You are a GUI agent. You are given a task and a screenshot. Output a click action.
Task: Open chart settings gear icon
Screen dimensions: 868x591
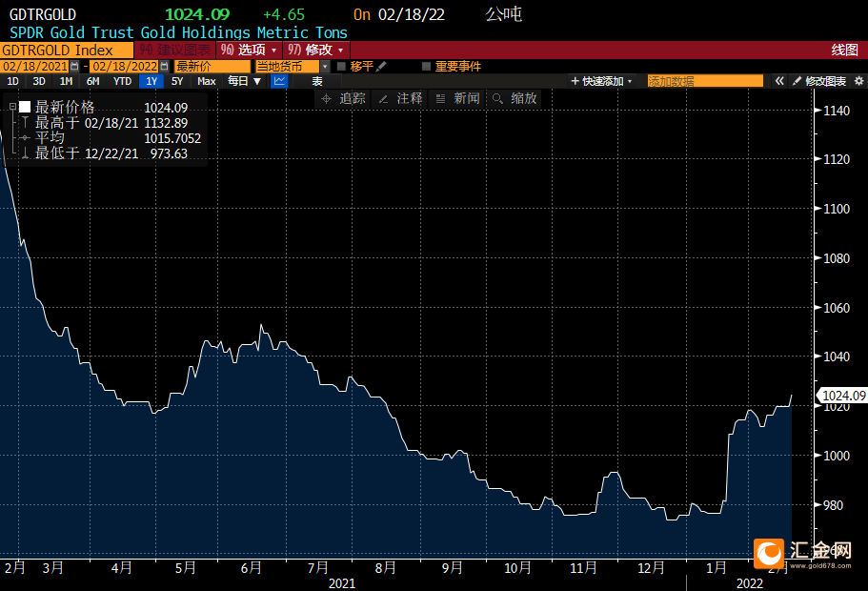pyautogui.click(x=858, y=81)
